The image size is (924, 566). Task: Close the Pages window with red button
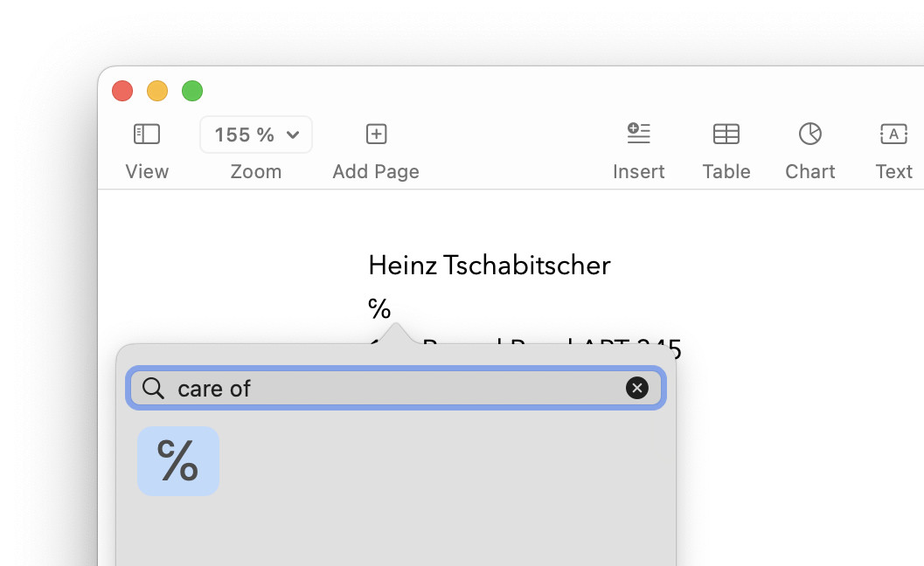tap(122, 92)
